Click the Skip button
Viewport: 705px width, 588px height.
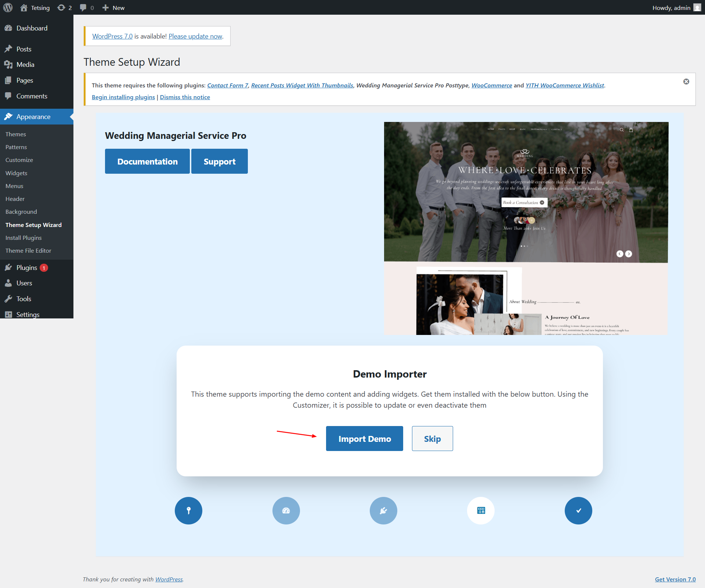[x=432, y=439]
